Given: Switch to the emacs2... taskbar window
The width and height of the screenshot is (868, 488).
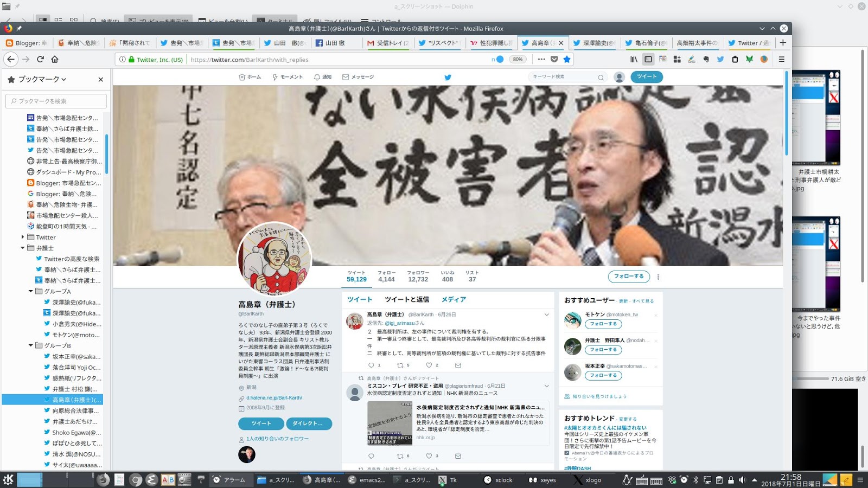Looking at the screenshot, I should point(367,480).
